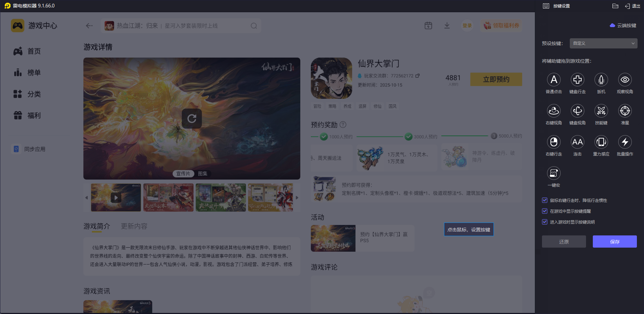The height and width of the screenshot is (314, 644).
Task: Uncheck 进入游戏时显示按键说明
Action: pyautogui.click(x=545, y=222)
